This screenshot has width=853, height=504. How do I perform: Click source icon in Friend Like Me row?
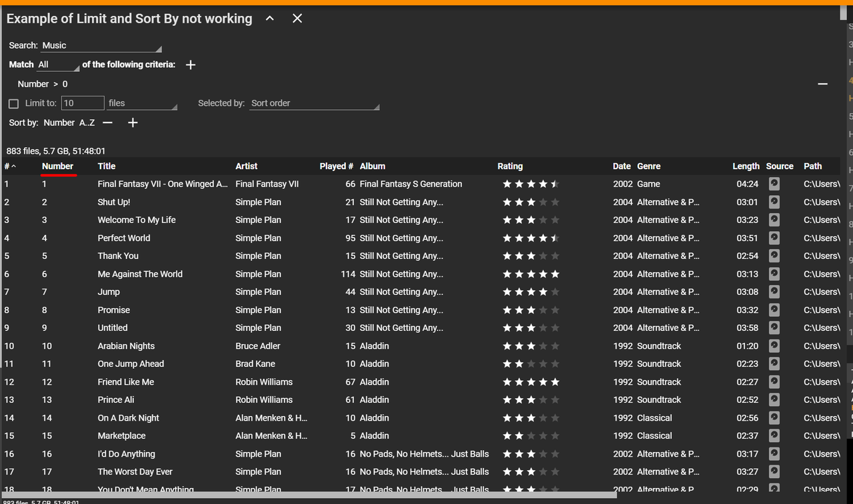pos(774,381)
